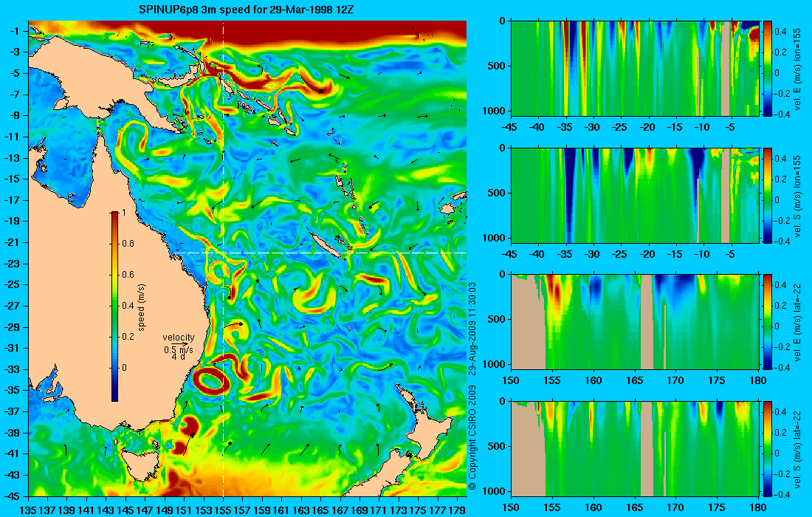
Task: Click the "-43" latitude tick on main map
Action: 12,475
